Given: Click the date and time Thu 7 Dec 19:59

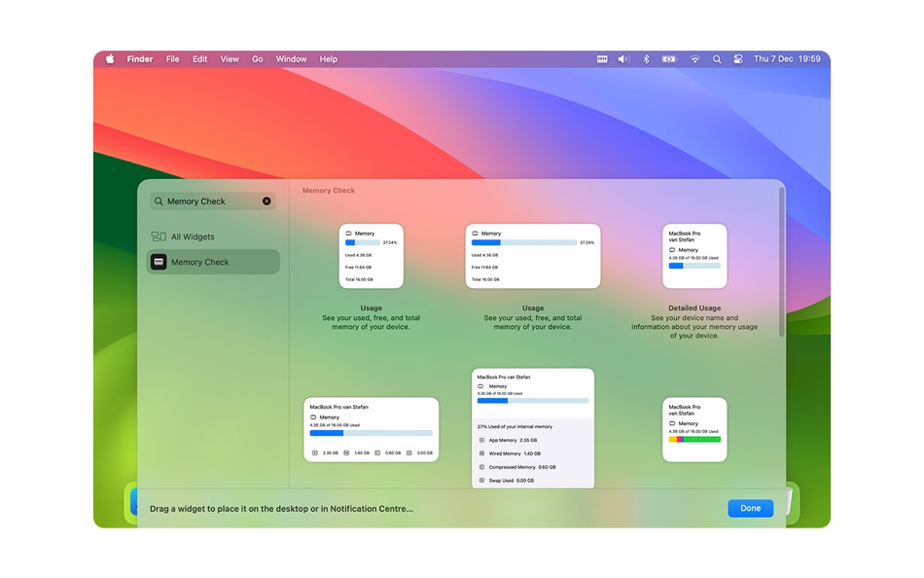Looking at the screenshot, I should point(787,59).
